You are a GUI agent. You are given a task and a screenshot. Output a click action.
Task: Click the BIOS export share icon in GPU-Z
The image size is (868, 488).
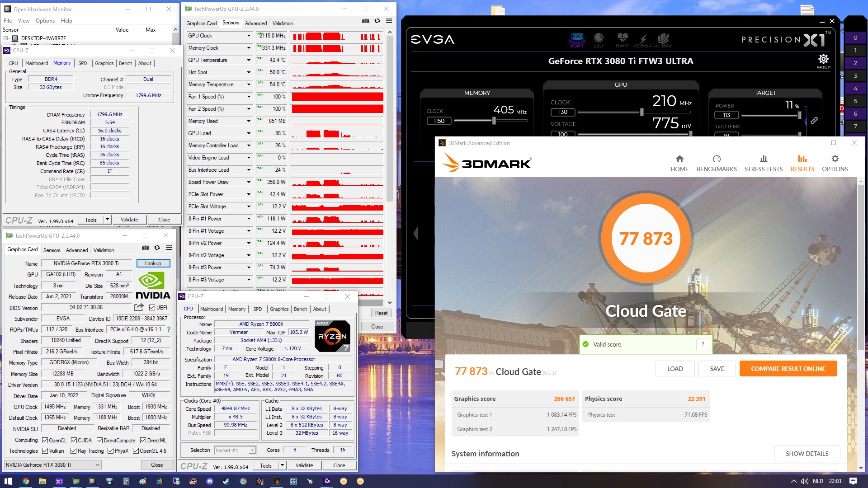click(139, 307)
